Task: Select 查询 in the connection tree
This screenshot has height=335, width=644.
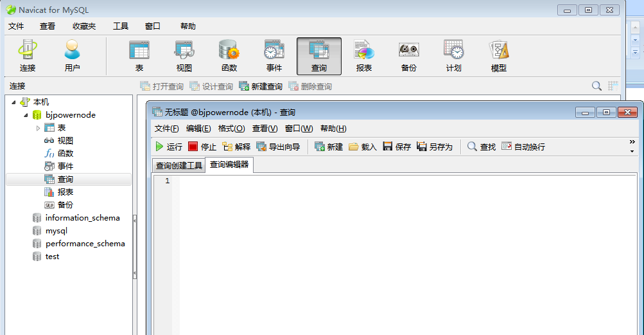Action: pyautogui.click(x=69, y=179)
